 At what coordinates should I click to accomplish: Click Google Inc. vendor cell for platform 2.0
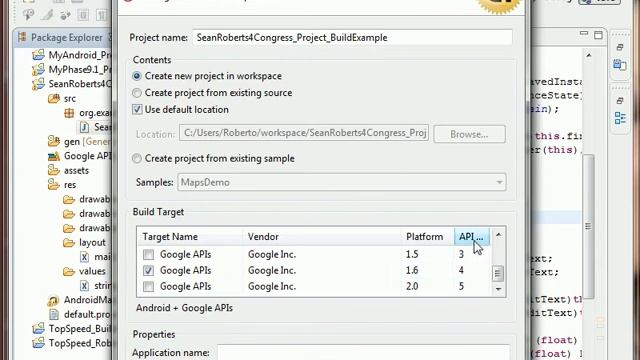(x=271, y=287)
